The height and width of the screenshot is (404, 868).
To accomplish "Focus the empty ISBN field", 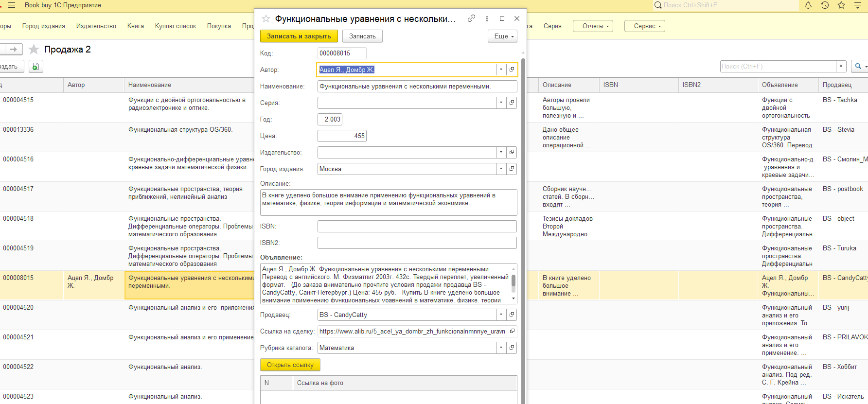I will 417,226.
